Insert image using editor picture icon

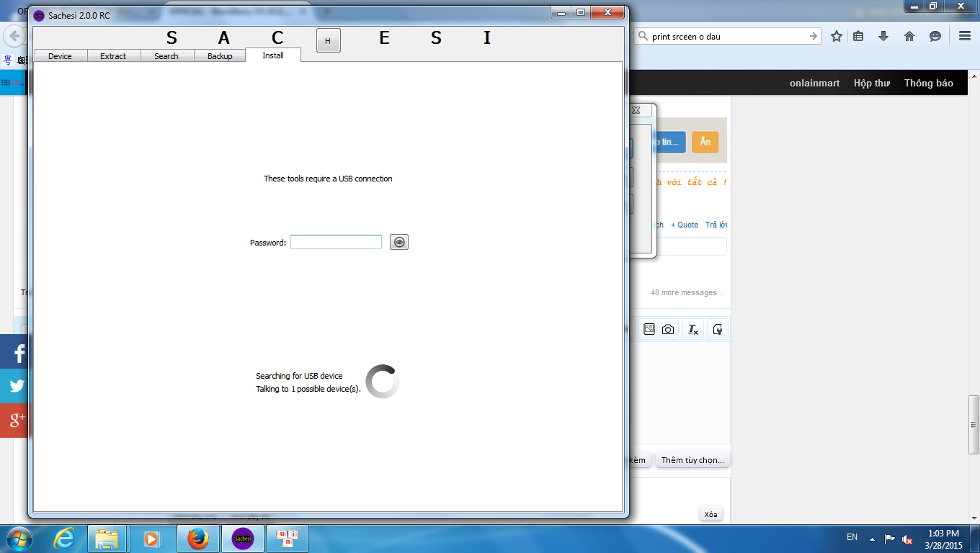[x=649, y=329]
